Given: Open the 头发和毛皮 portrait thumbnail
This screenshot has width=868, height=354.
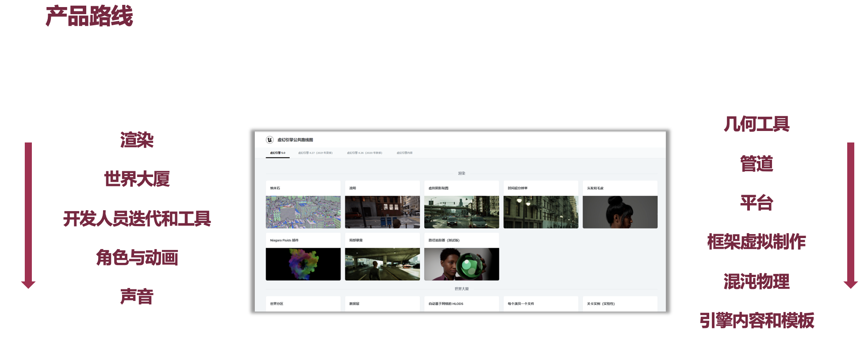Looking at the screenshot, I should tap(620, 212).
